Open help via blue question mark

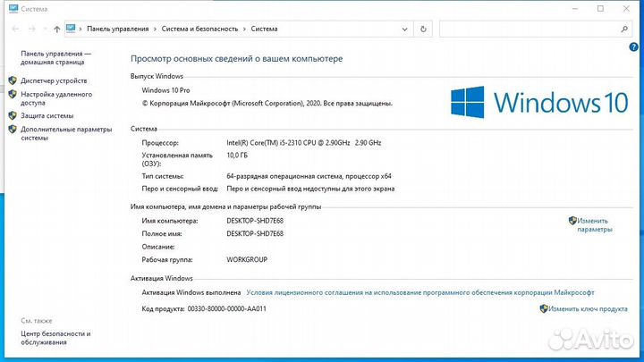tap(633, 46)
